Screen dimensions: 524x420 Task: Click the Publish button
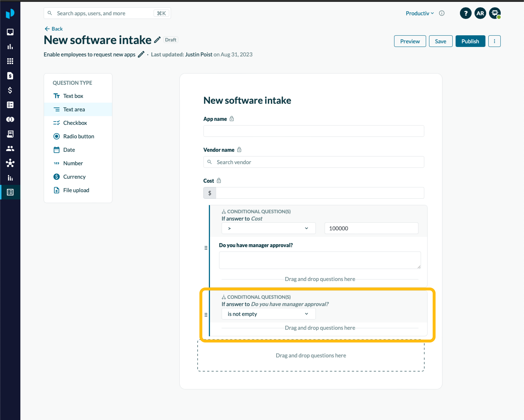click(470, 41)
